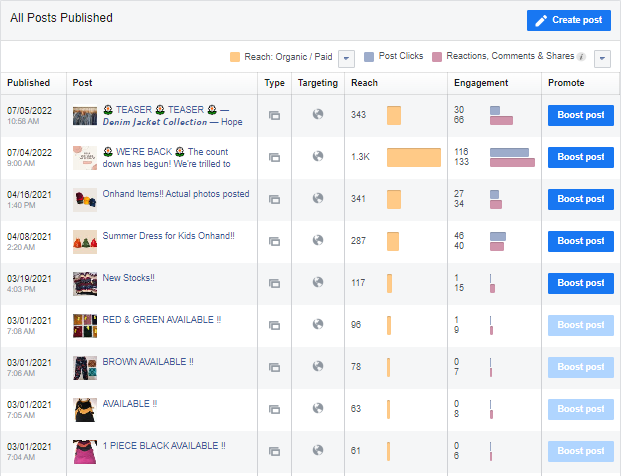Click disabled Boost post for BROWN AVAILABLE

[x=581, y=367]
